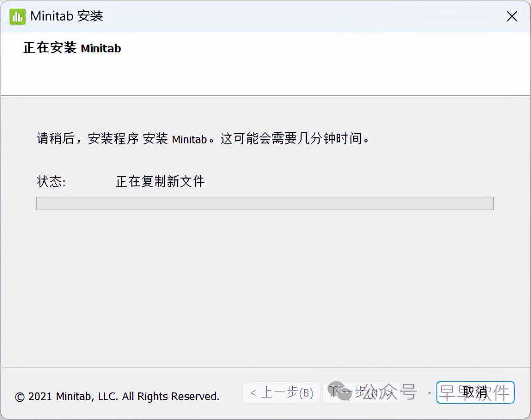This screenshot has height=420, width=531.
Task: Click the green Minitab logo icon
Action: coord(18,16)
